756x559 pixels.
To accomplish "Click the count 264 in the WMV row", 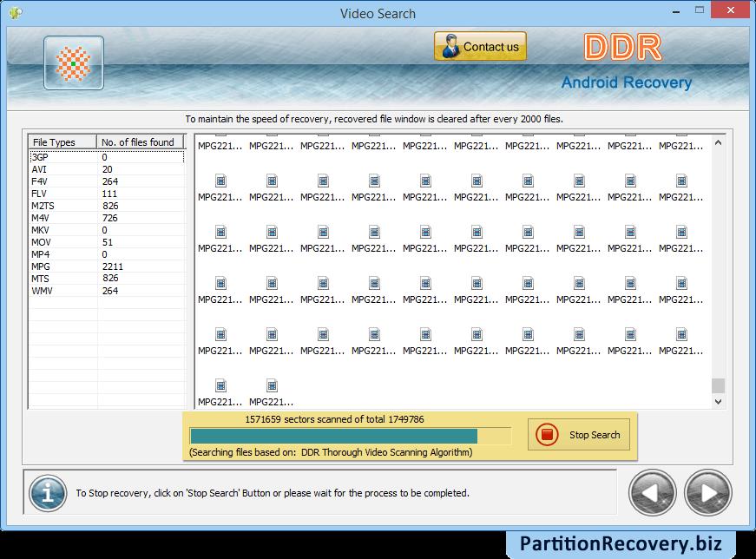I will pos(110,291).
